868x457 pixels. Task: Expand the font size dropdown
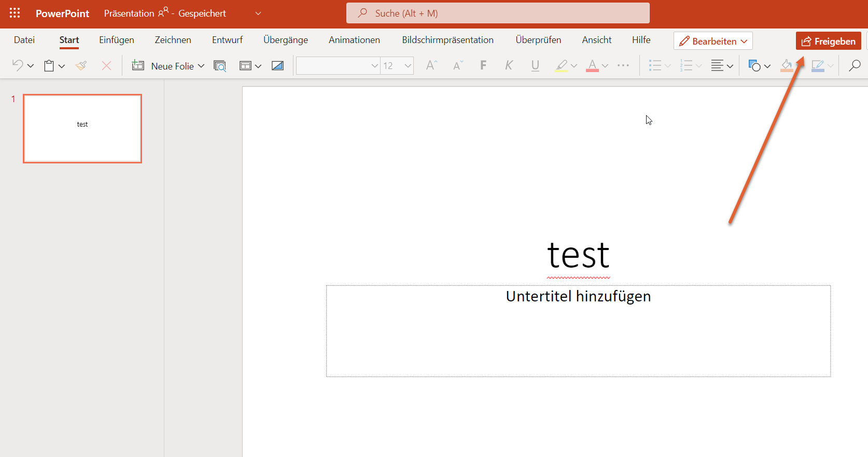click(408, 66)
